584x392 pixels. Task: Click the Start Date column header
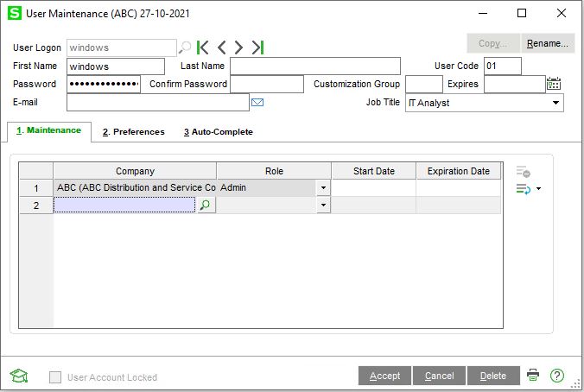(373, 171)
